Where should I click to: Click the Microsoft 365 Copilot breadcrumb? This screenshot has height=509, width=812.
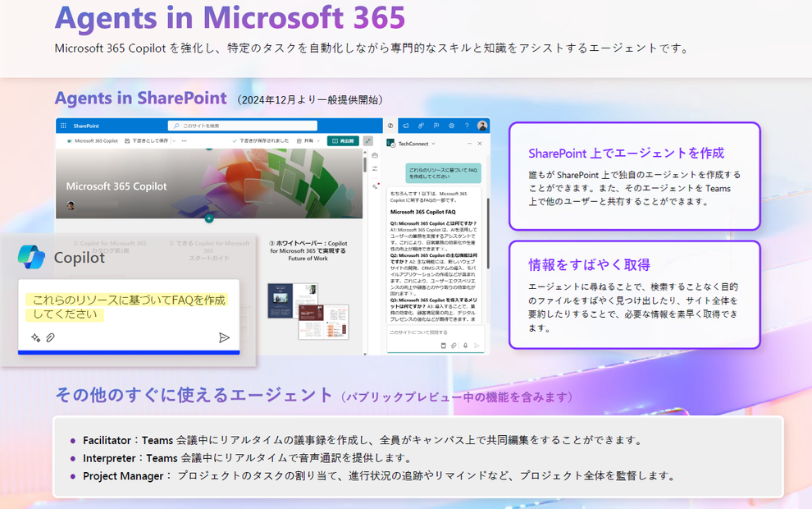[94, 141]
